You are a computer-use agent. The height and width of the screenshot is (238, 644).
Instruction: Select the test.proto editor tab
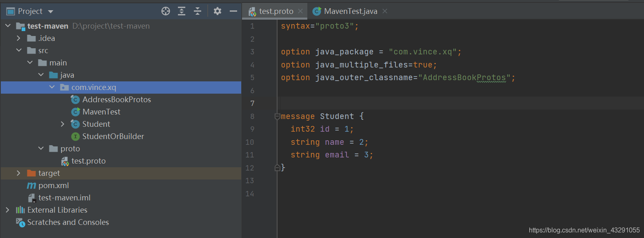point(276,11)
